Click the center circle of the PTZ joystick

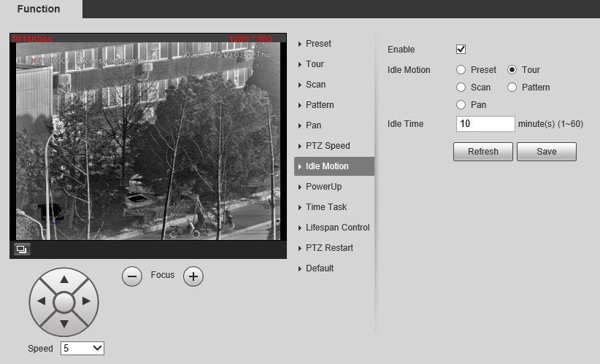(64, 302)
